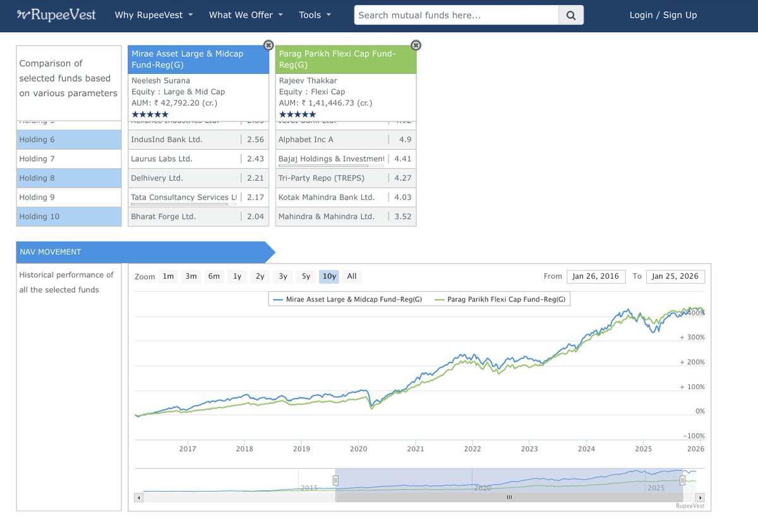Click Tata Consultancy Services holding

pos(184,197)
